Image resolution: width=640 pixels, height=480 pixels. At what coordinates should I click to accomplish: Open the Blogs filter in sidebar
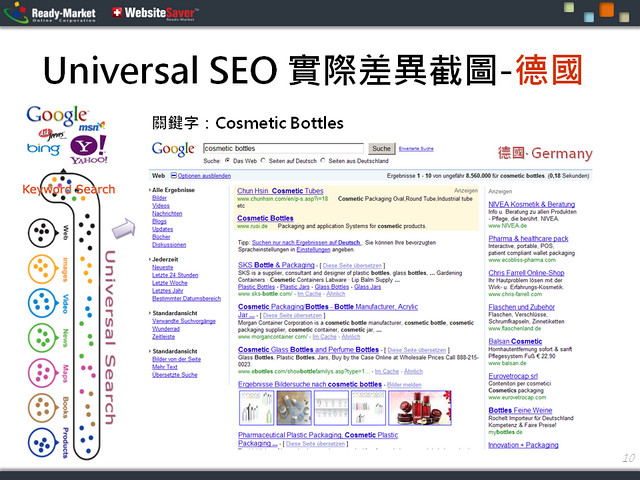point(159,221)
